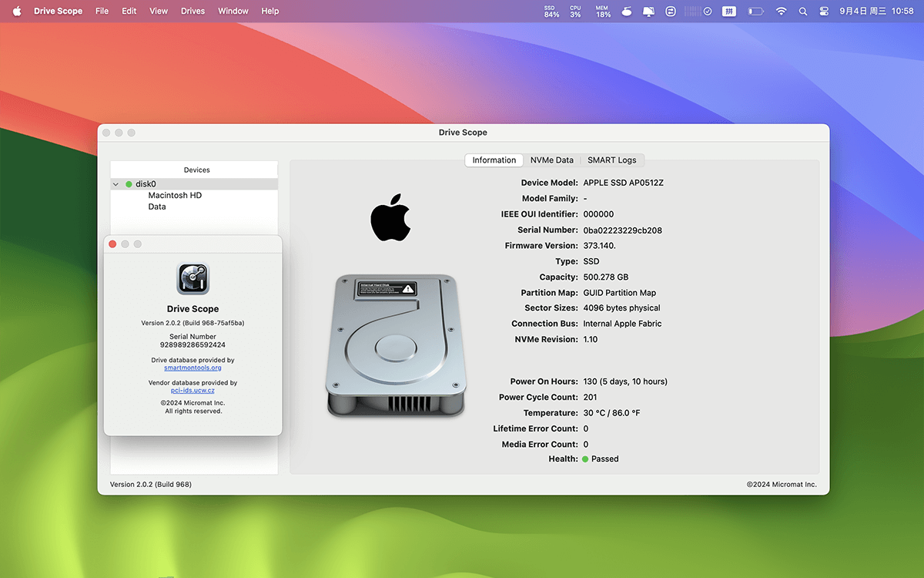Select the Macintosh HD volume
This screenshot has height=578, width=924.
coord(175,196)
